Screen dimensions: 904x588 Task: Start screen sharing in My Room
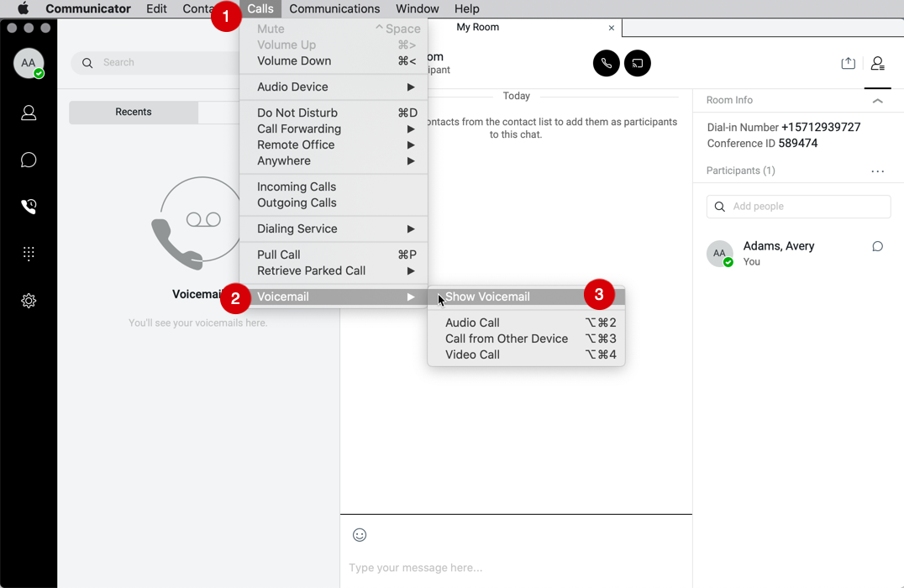[637, 63]
